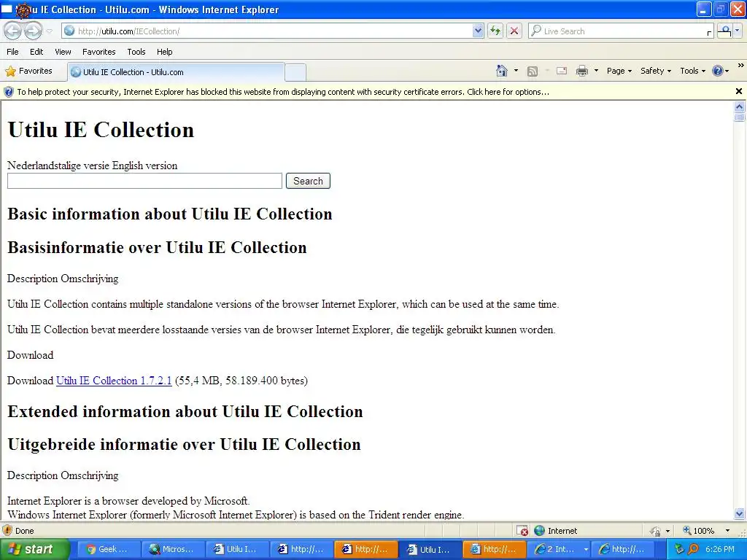This screenshot has width=747, height=560.
Task: Click the scrollbar up arrow
Action: 740,106
